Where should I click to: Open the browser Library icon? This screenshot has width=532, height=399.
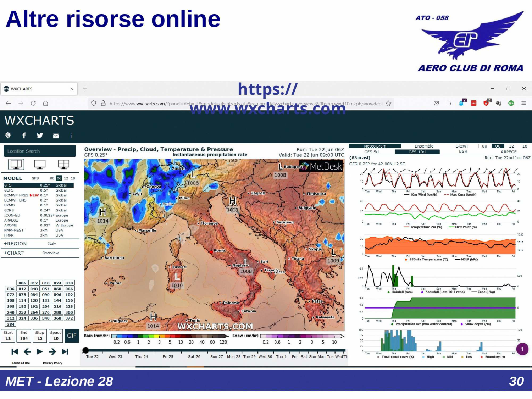point(449,103)
